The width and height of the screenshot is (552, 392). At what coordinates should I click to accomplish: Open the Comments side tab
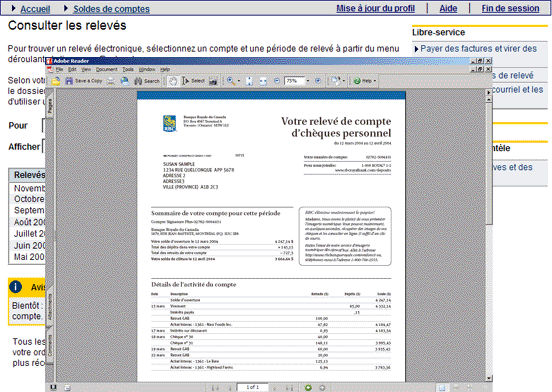coord(50,345)
